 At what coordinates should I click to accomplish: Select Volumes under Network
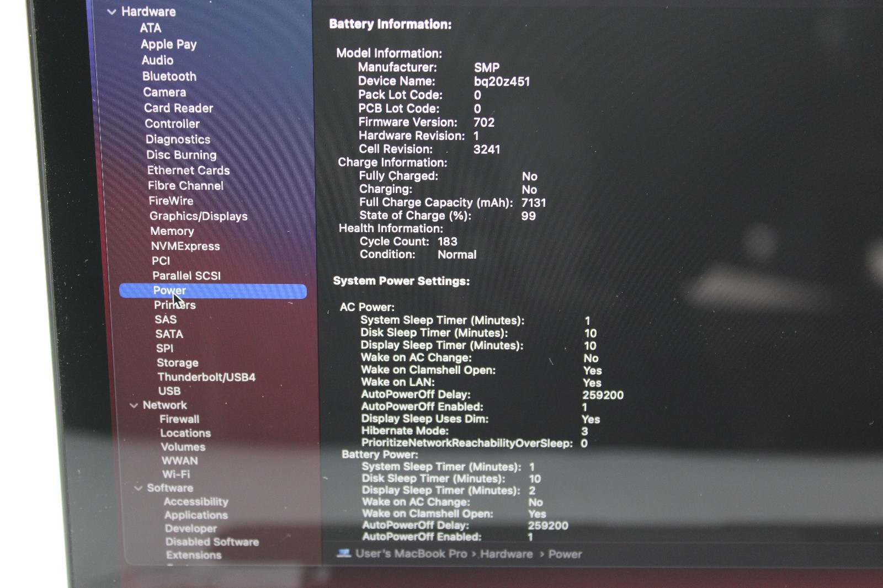(x=183, y=447)
